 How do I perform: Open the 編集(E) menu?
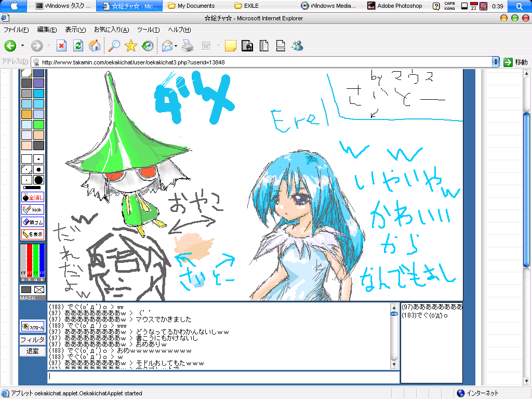47,30
